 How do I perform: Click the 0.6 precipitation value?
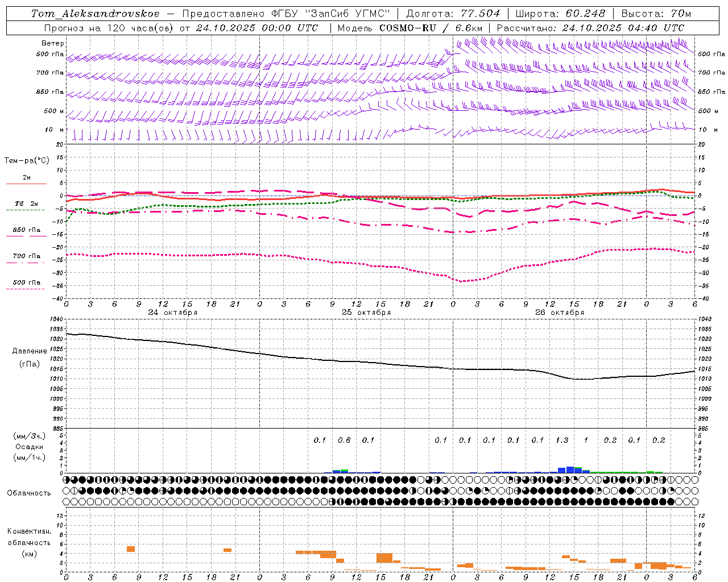coord(344,440)
